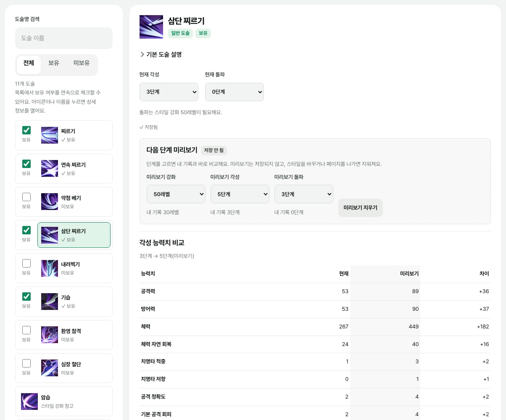This screenshot has width=506, height=420.
Task: Open the 미리보기 강화 dropdown
Action: 176,194
